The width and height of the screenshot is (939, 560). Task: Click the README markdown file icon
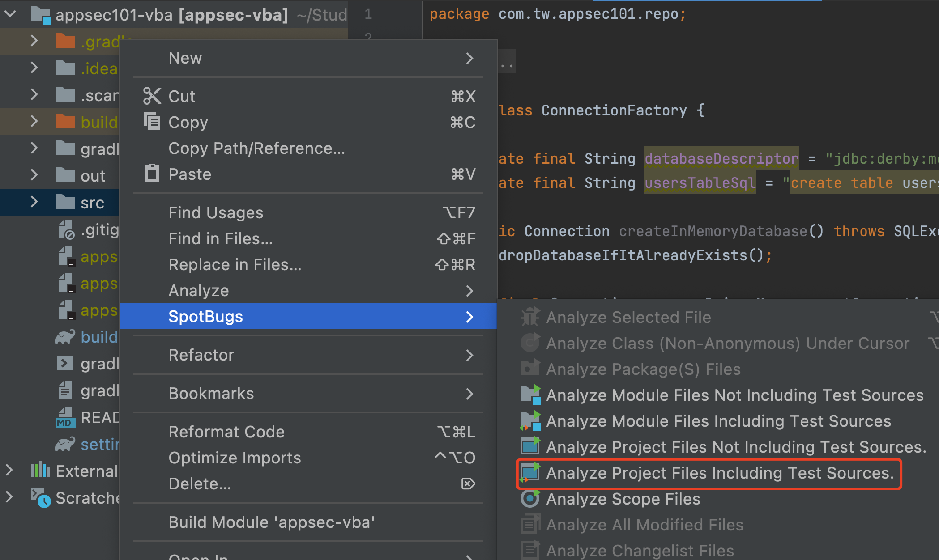pyautogui.click(x=65, y=417)
